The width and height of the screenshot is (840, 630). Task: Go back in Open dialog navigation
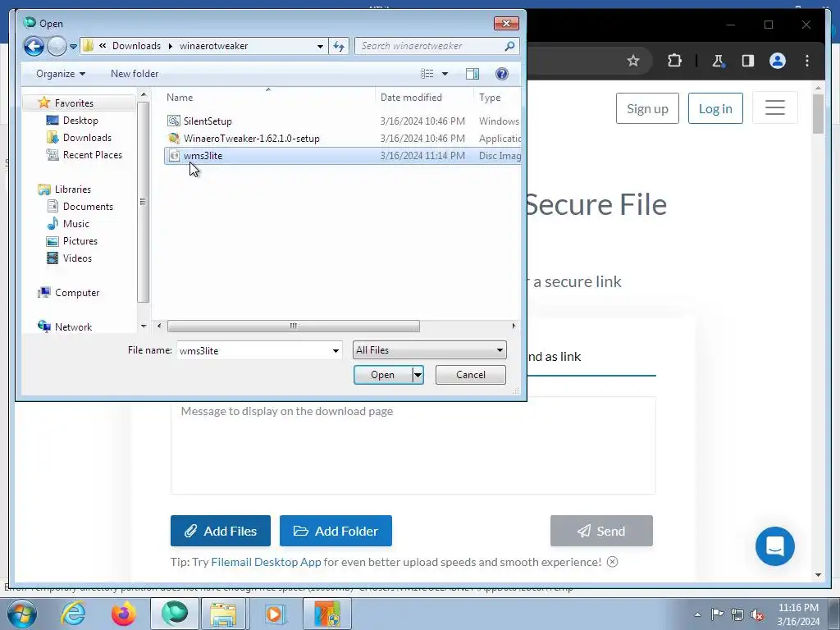[34, 46]
